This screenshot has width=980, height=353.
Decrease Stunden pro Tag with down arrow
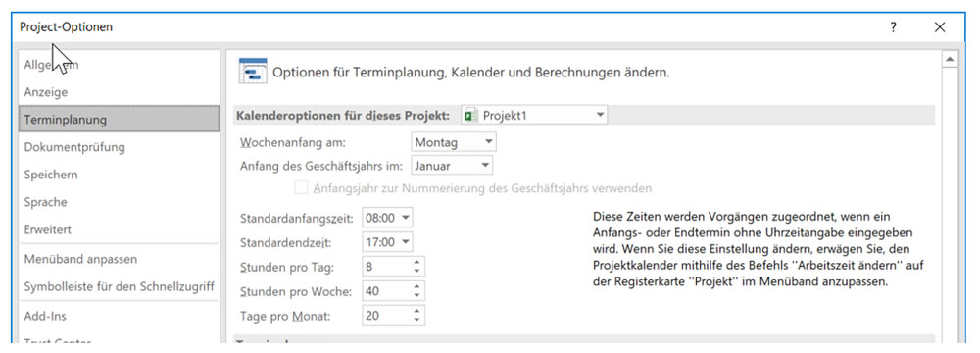click(416, 272)
